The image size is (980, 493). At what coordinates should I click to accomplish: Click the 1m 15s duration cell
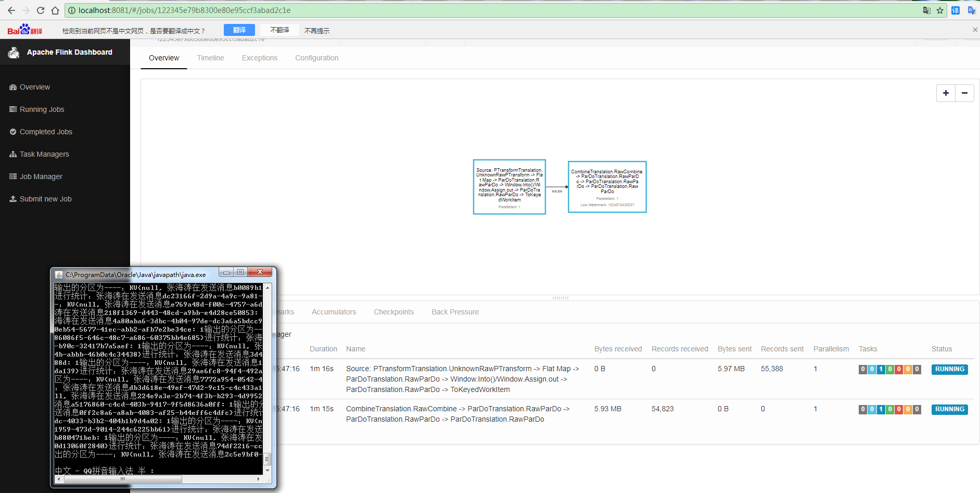pyautogui.click(x=322, y=409)
